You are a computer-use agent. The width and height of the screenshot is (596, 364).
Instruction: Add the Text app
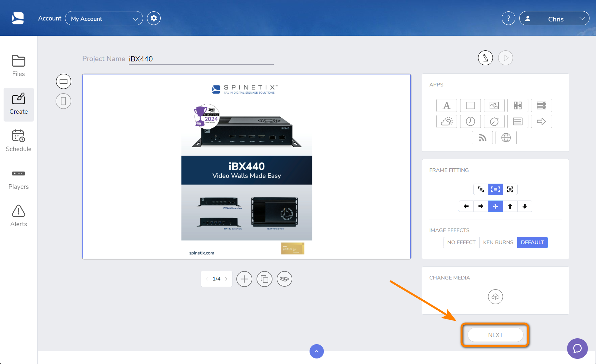click(x=447, y=105)
